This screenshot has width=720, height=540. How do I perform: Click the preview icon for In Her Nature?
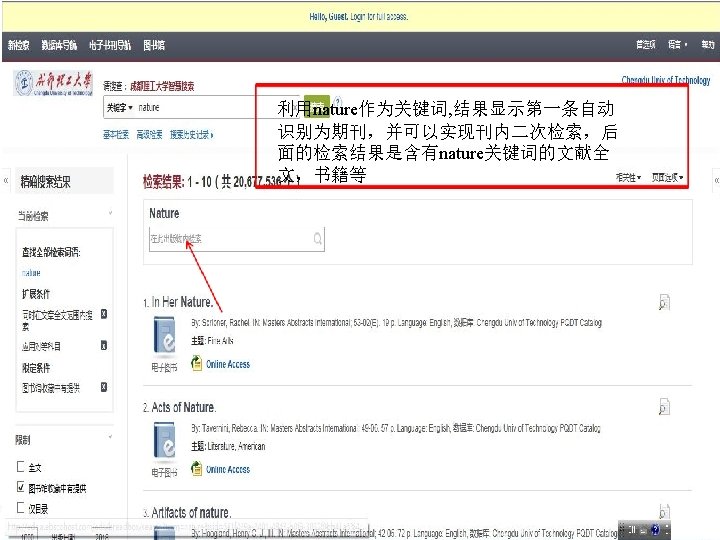(664, 302)
